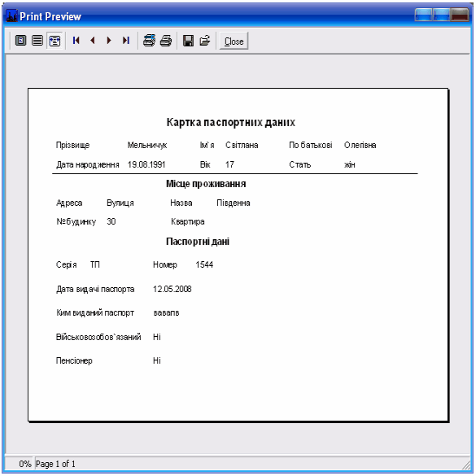Screen dimensions: 476x476
Task: Click the 0% progress status panel
Action: (x=20, y=464)
